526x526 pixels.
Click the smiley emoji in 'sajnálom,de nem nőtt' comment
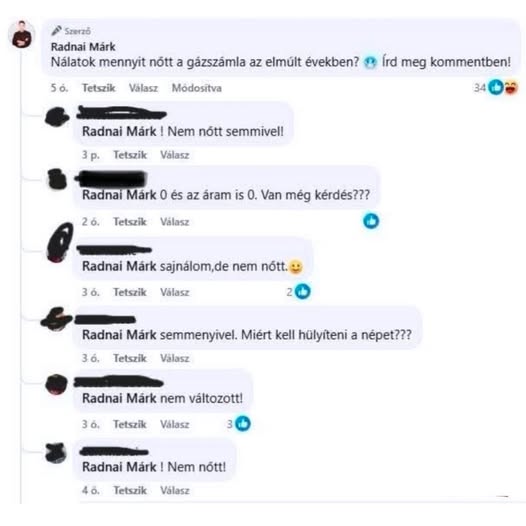(x=296, y=267)
